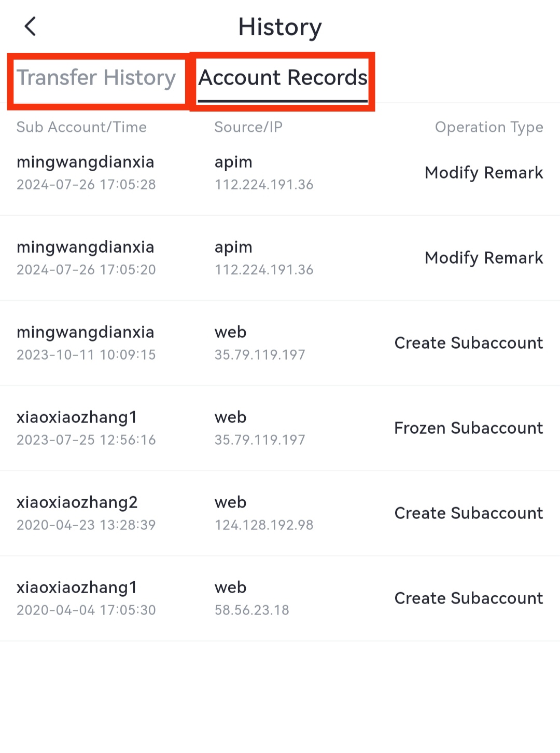Click the History page title

[x=280, y=27]
